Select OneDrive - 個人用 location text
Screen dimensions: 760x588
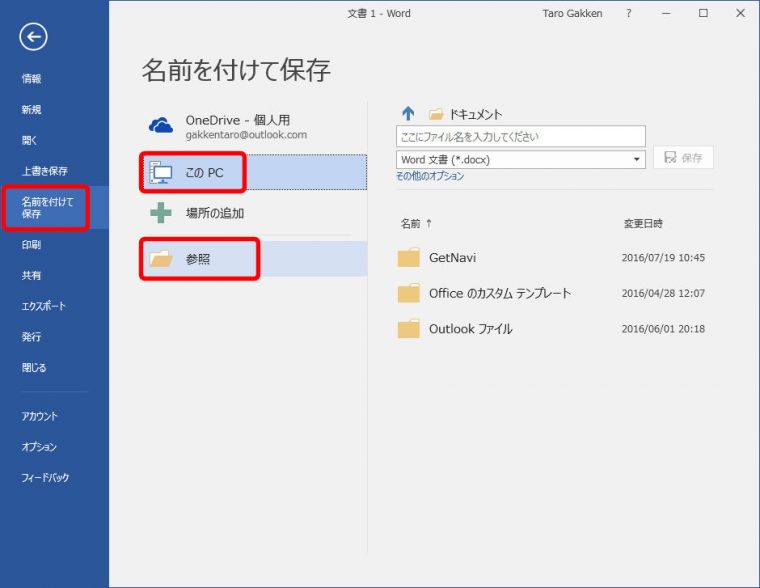(238, 120)
